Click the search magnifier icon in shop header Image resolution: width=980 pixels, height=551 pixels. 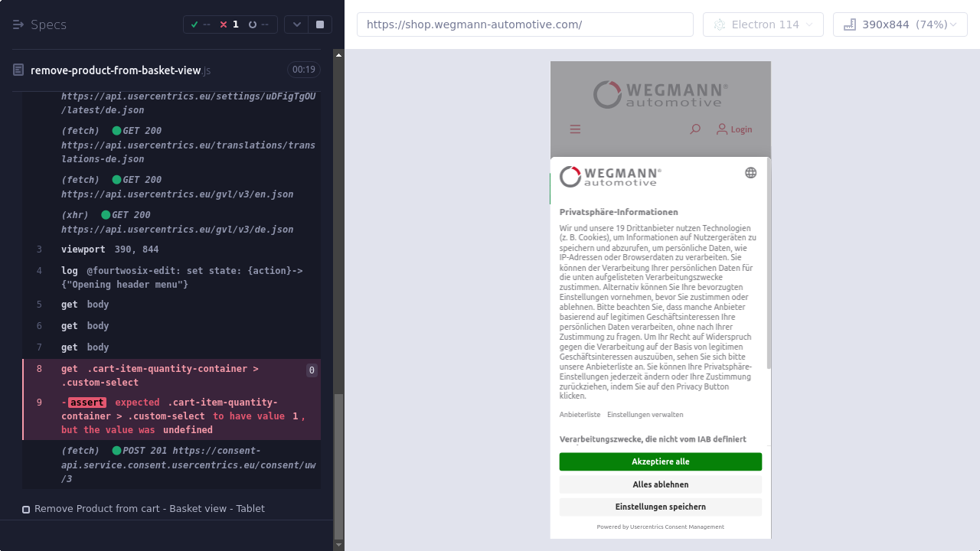point(694,129)
